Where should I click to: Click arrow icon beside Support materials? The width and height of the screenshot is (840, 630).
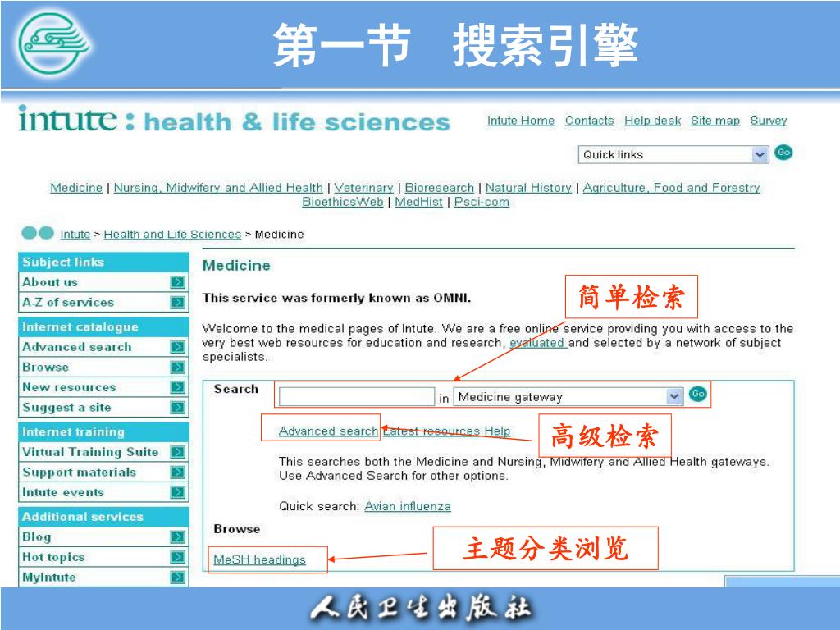coord(178,472)
